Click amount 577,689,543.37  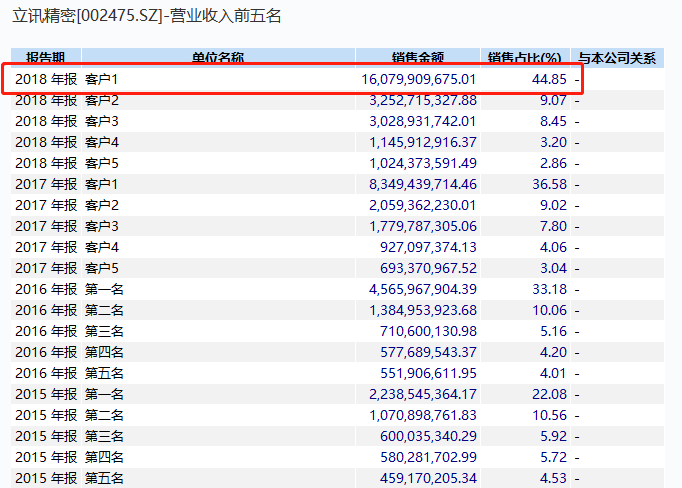[x=428, y=352]
